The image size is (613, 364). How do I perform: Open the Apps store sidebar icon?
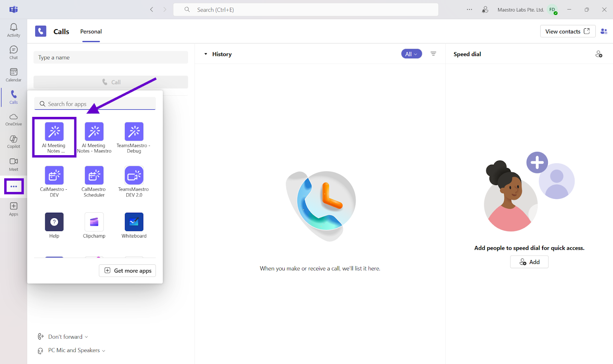click(13, 209)
